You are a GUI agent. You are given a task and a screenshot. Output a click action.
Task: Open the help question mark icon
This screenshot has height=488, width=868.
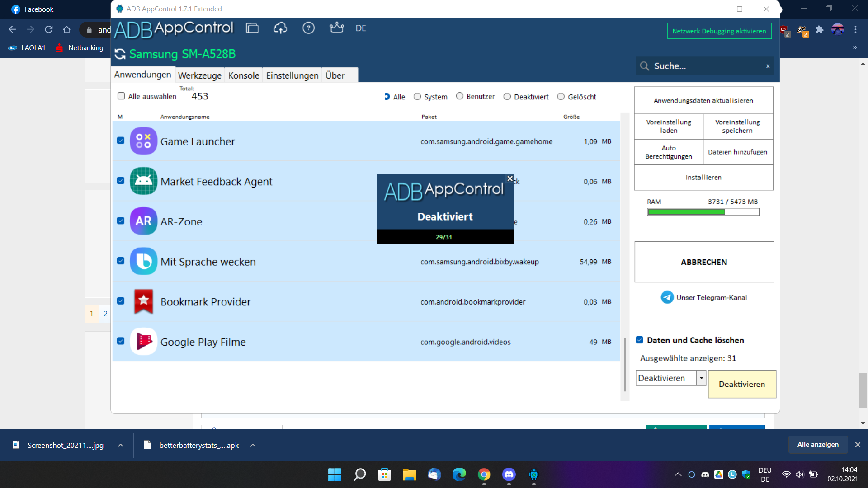click(308, 28)
